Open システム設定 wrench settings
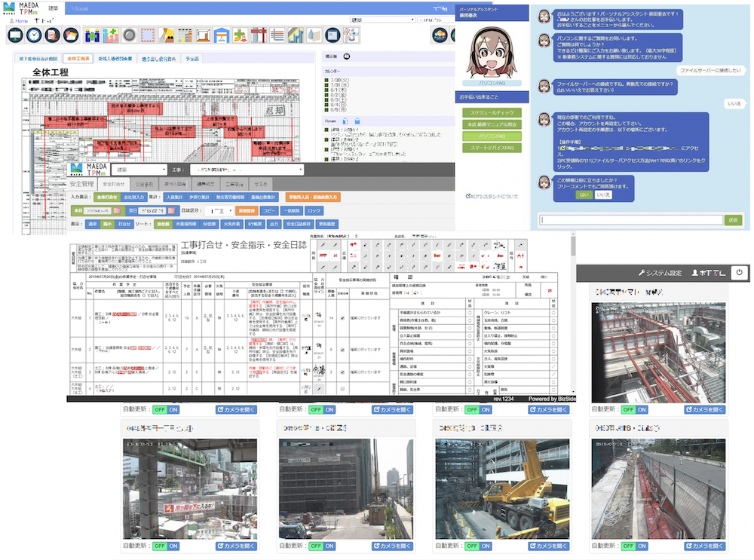Image resolution: width=754 pixels, height=560 pixels. point(661,273)
